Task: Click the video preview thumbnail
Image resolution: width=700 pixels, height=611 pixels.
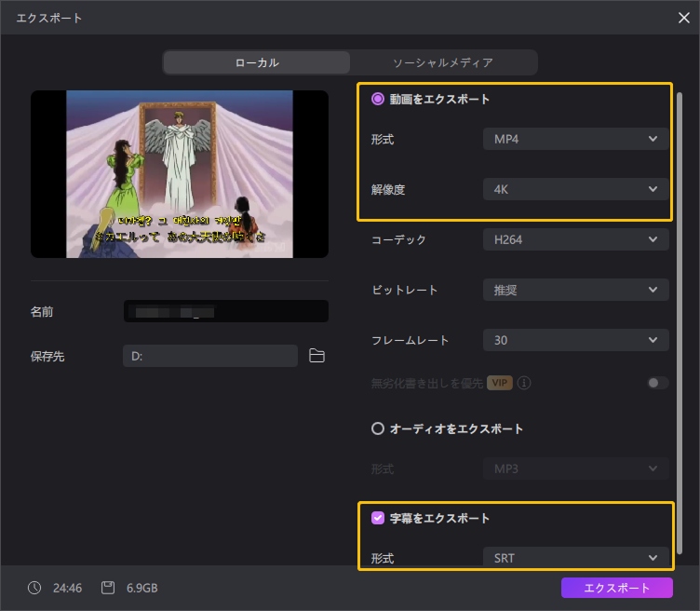Action: (x=180, y=174)
